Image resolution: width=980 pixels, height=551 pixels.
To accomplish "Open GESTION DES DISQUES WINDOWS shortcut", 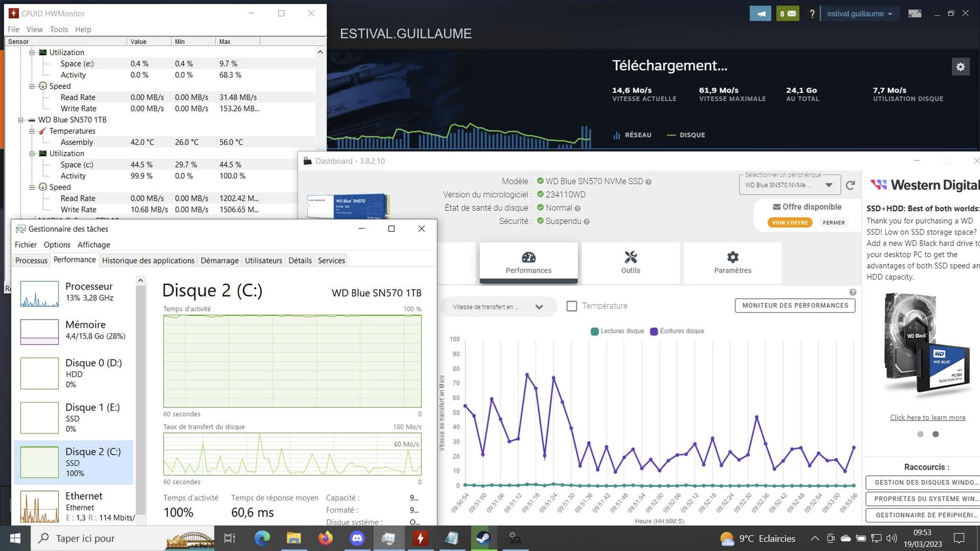I will pos(923,482).
